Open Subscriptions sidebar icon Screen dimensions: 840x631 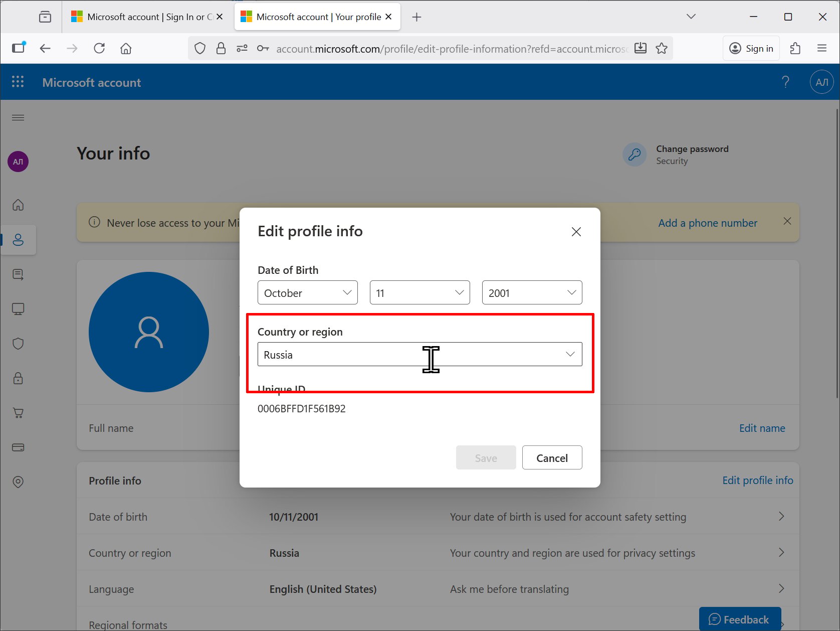18,274
